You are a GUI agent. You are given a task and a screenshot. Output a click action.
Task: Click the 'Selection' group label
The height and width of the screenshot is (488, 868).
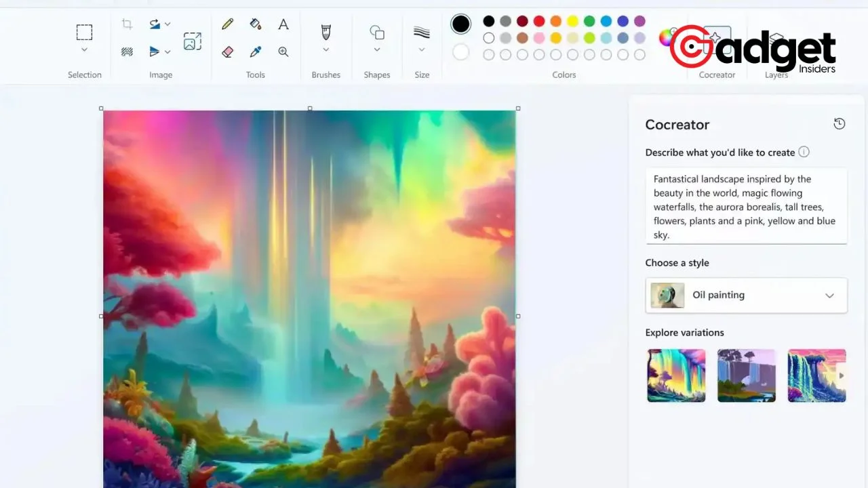click(x=84, y=75)
